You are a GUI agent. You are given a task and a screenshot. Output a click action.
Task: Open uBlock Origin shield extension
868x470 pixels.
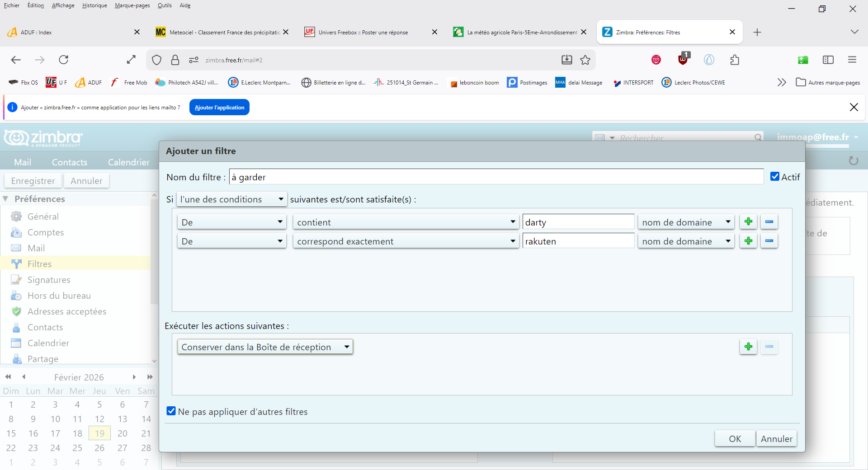683,60
